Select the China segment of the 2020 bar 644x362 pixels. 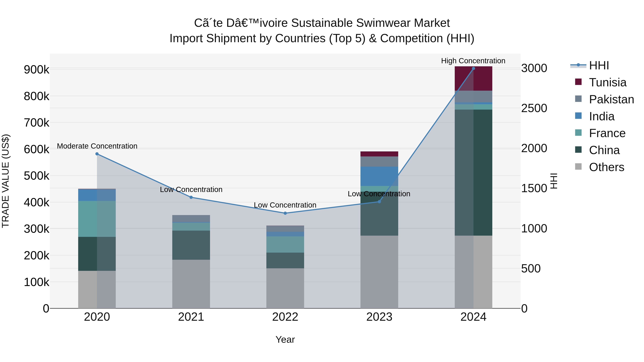coord(97,254)
